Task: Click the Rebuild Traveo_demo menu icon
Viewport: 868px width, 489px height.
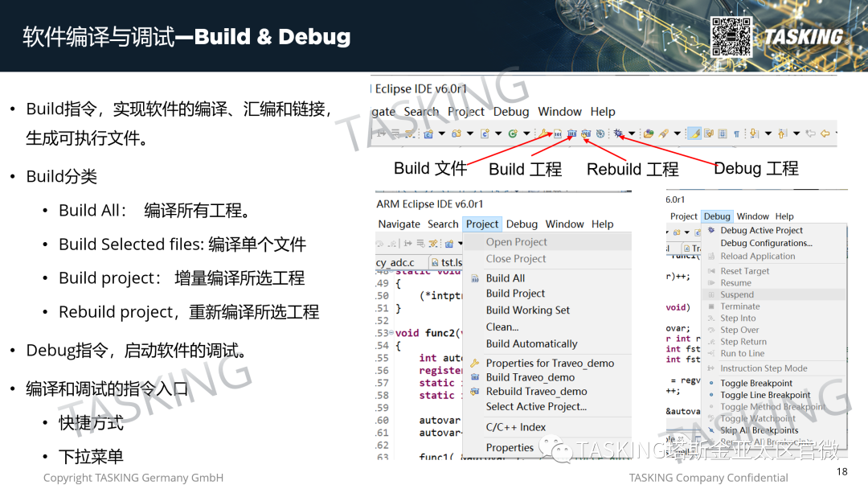Action: tap(474, 392)
